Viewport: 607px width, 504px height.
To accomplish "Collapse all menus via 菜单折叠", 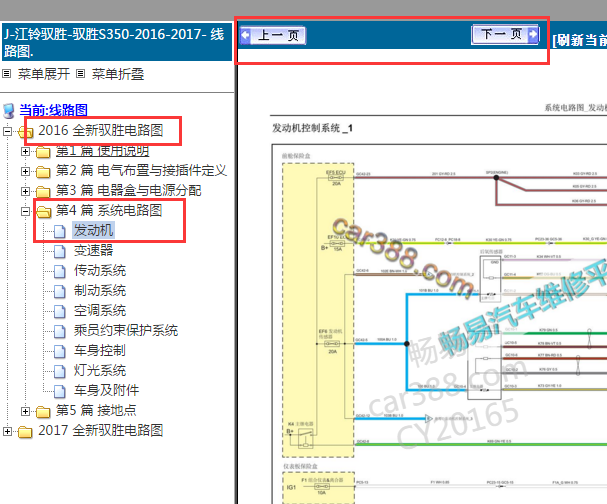I will (118, 74).
